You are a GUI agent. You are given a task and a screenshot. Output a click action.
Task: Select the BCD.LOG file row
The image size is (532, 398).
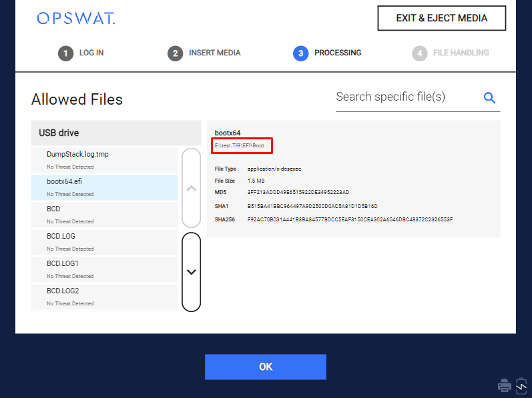[105, 242]
